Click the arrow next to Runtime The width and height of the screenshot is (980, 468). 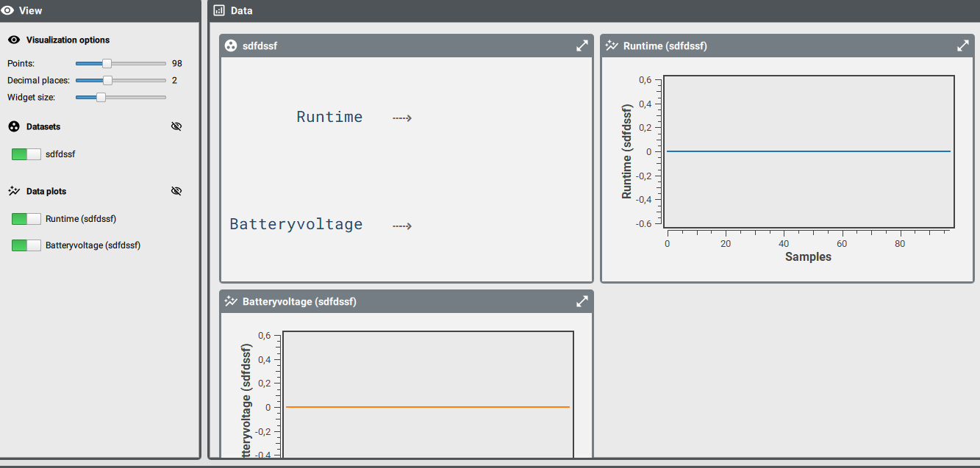pyautogui.click(x=401, y=118)
